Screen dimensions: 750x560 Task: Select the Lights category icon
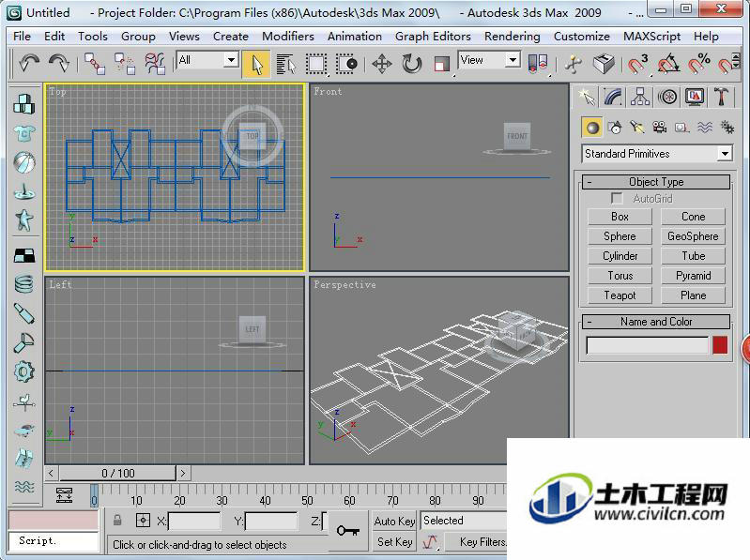[636, 128]
